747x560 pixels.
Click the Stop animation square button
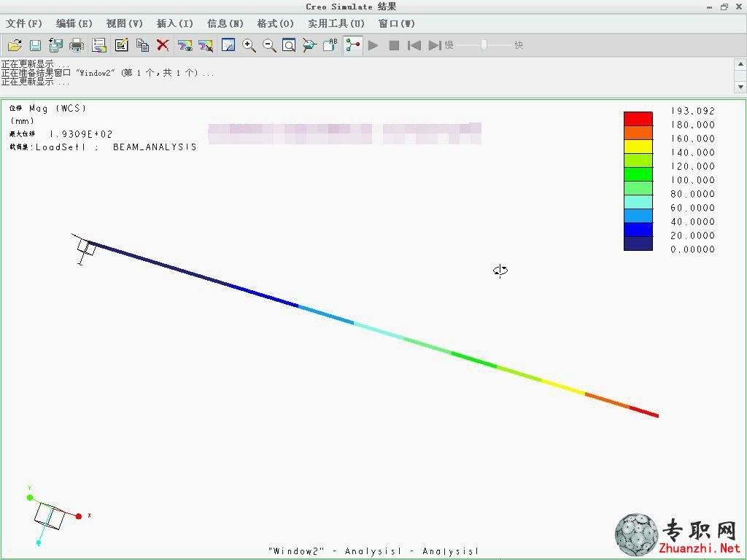(394, 45)
